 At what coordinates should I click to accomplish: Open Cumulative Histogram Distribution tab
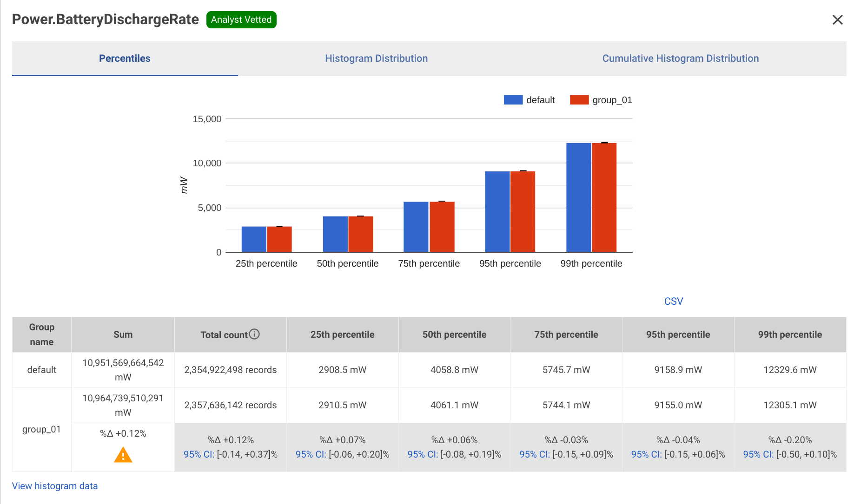coord(680,59)
